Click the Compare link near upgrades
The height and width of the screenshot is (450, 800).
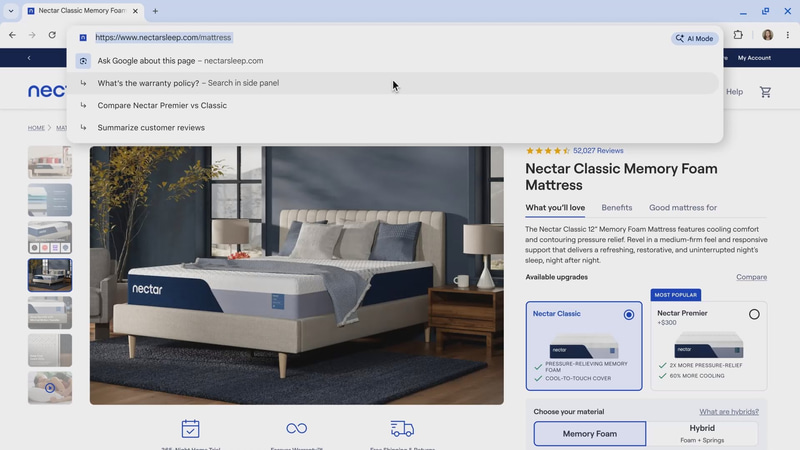[752, 277]
